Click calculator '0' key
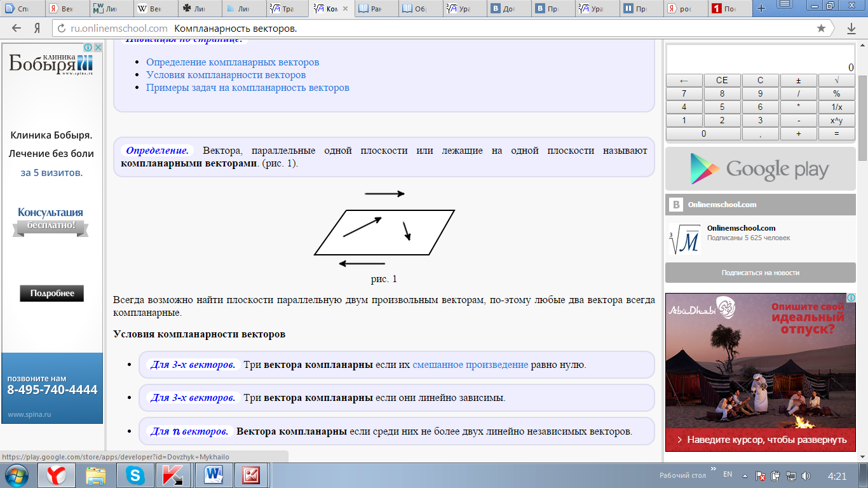868x488 pixels. [703, 134]
